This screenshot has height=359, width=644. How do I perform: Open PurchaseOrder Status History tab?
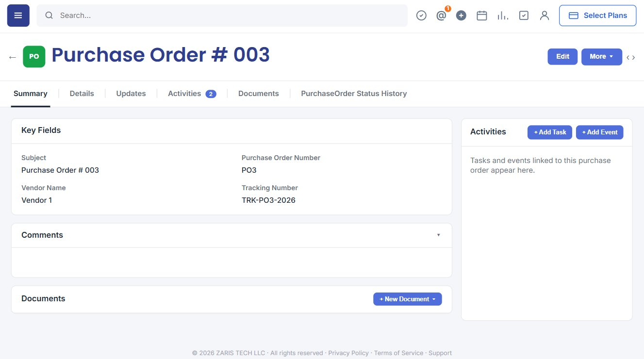click(354, 94)
